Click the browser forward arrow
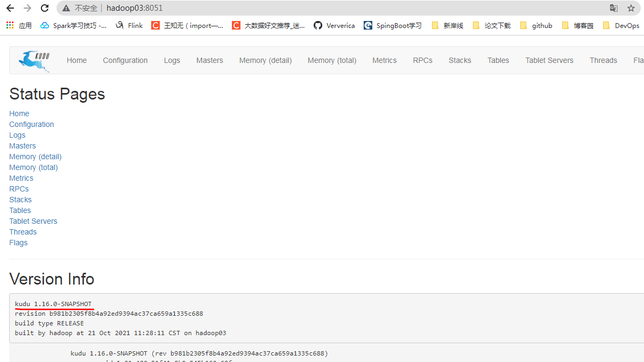The image size is (644, 362). pos(27,8)
